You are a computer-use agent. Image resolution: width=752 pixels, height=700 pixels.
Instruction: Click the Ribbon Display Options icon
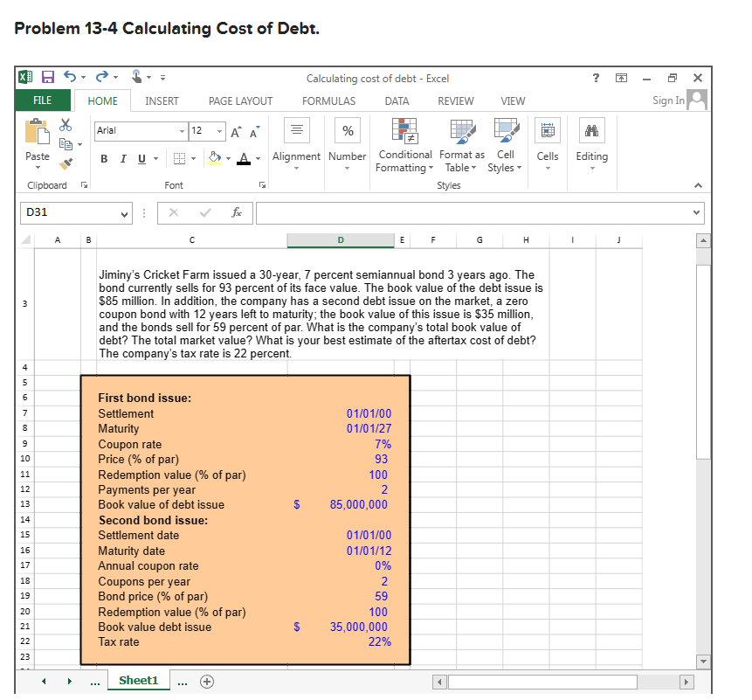click(621, 78)
